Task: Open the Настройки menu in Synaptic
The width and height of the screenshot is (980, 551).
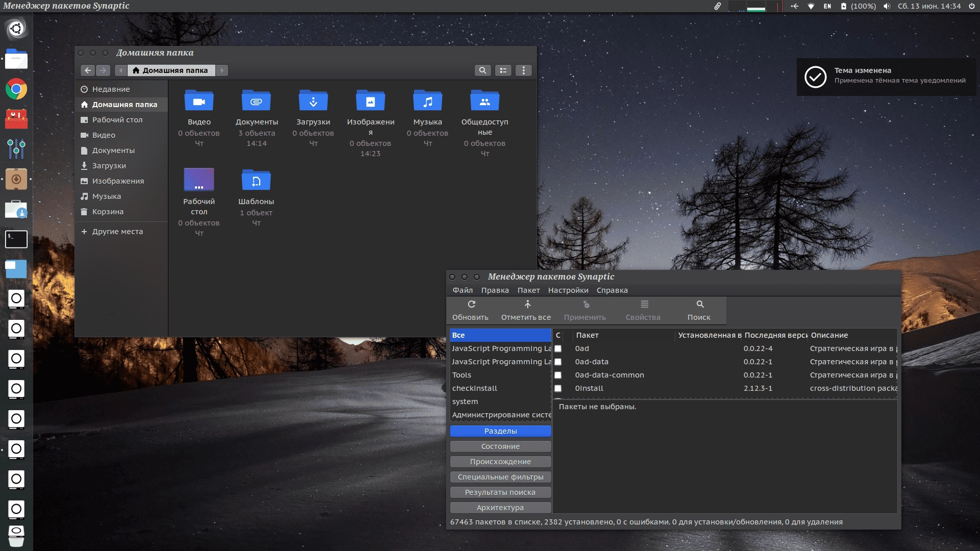Action: 568,290
